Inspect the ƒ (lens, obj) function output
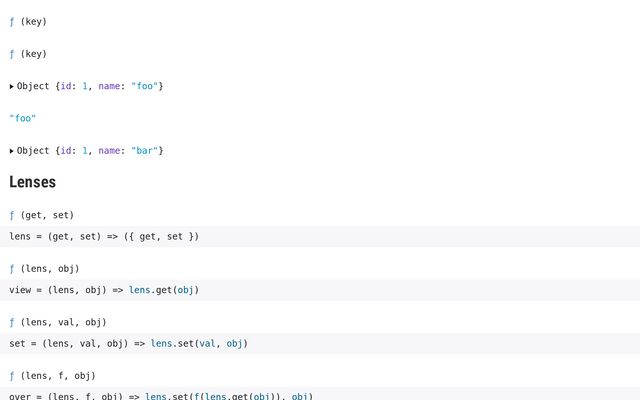This screenshot has height=400, width=640. (44, 269)
